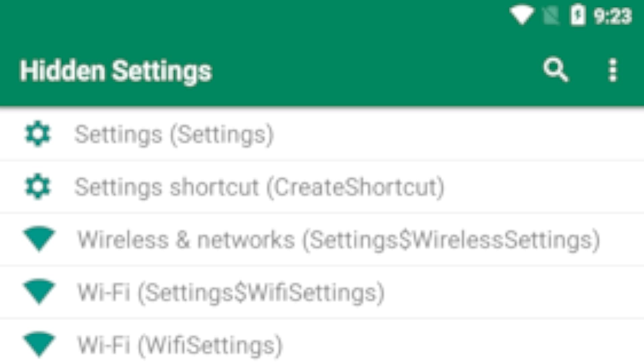Click the gear icon for Settings shortcut entry
Image resolution: width=644 pixels, height=362 pixels.
point(38,187)
